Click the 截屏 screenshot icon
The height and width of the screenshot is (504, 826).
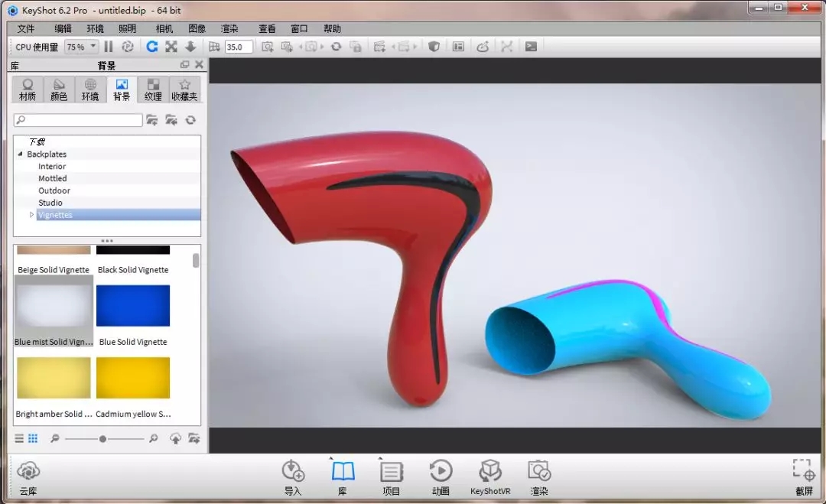point(803,476)
